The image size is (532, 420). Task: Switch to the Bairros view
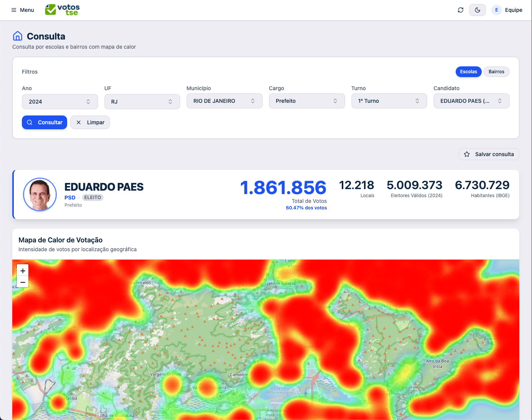click(496, 72)
